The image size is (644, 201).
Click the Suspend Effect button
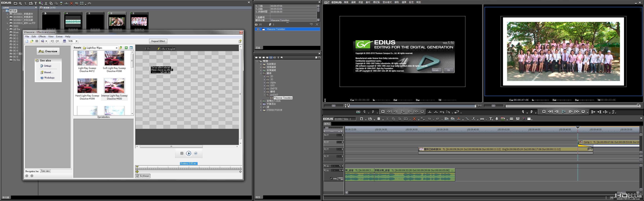tap(158, 41)
